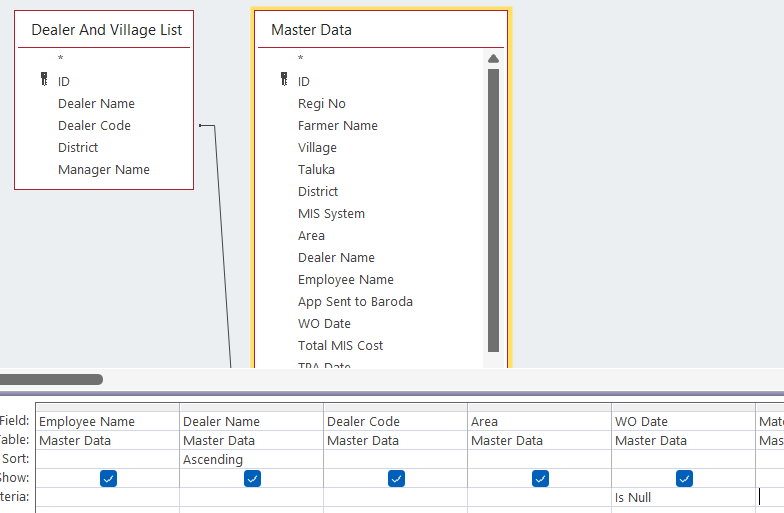784x513 pixels.
Task: Uncheck Show for Employee Name column
Action: [x=108, y=479]
